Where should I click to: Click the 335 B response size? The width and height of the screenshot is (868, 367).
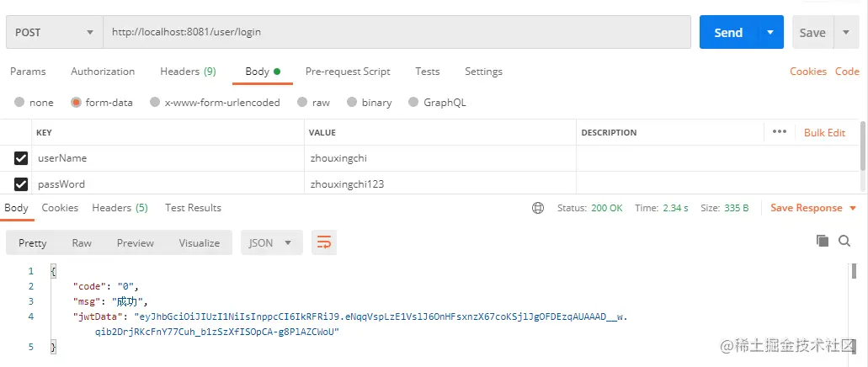tap(736, 208)
